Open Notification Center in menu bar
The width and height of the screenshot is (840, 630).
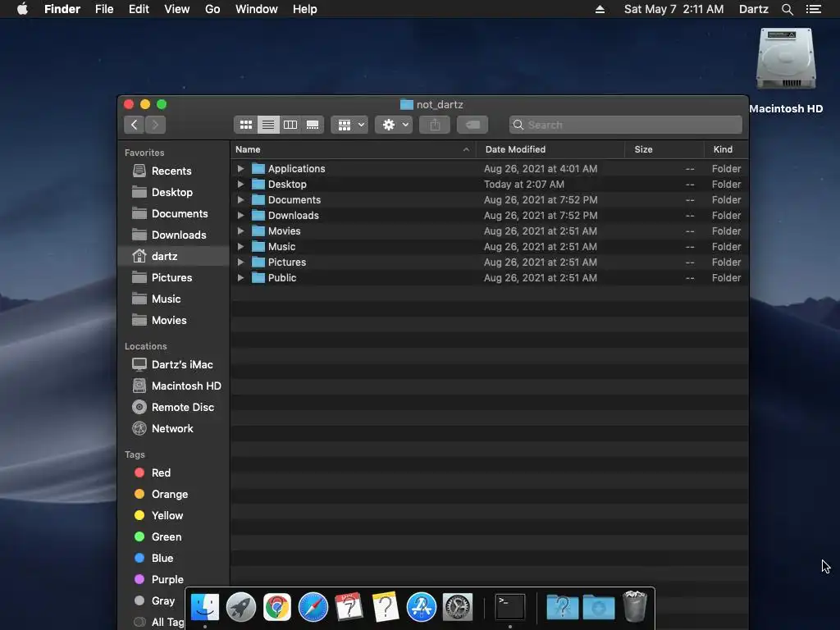point(814,9)
